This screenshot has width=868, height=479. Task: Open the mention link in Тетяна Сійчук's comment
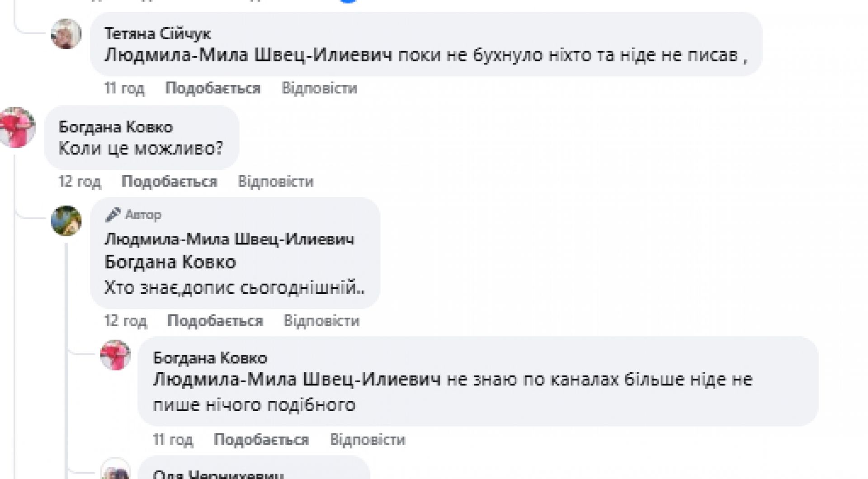click(248, 55)
